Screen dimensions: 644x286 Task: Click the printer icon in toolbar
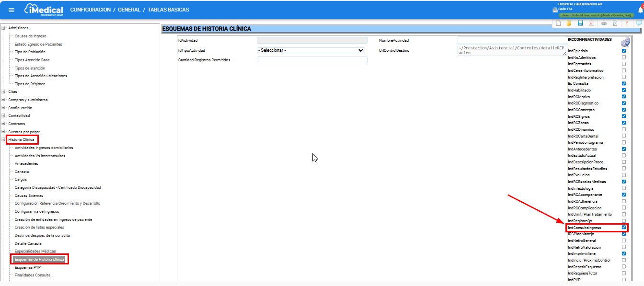coord(604,23)
